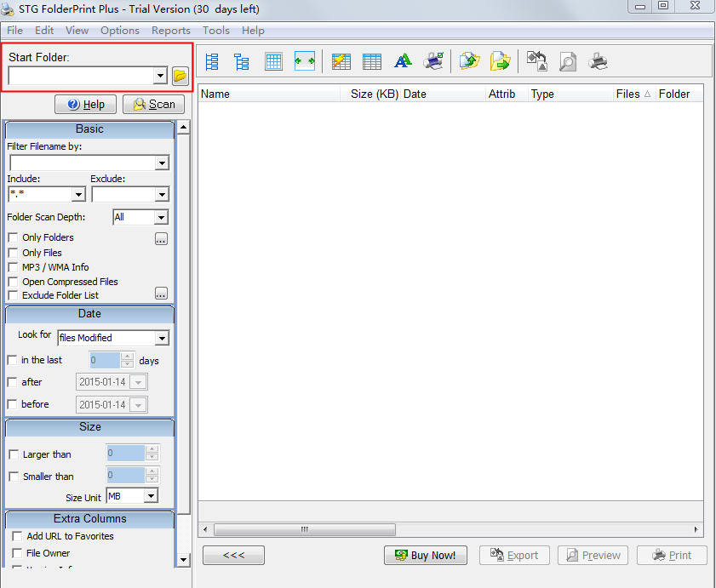Click the gray printer toolbar icon
This screenshot has height=588, width=716.
click(598, 61)
